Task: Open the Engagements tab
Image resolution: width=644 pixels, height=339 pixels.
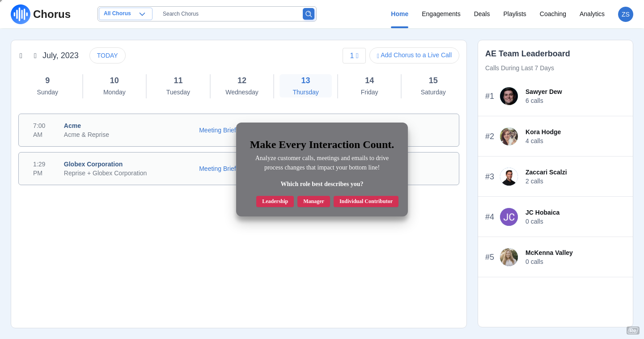Action: pos(441,14)
